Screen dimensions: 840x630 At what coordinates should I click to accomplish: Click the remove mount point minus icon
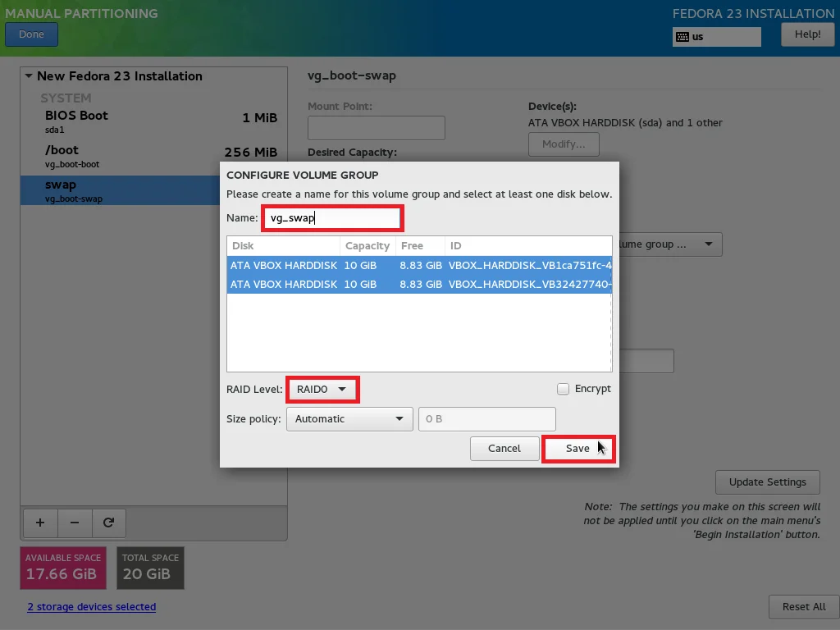coord(75,523)
